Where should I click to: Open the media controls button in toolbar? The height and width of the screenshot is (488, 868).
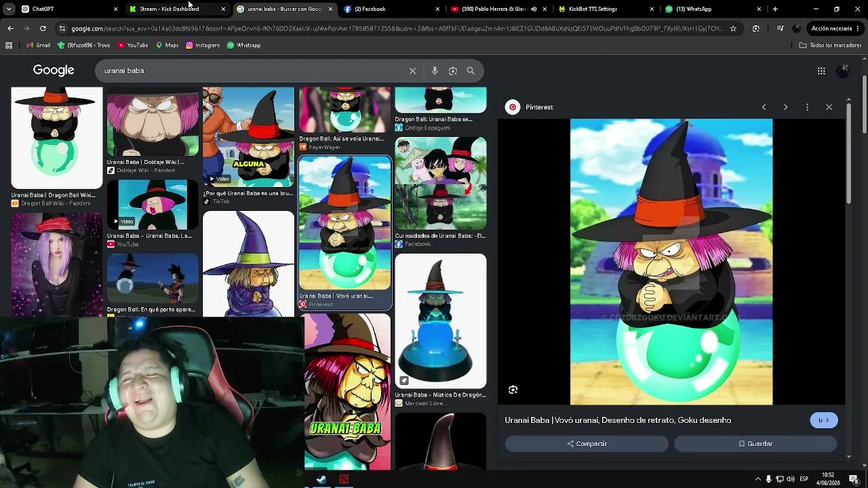click(x=780, y=28)
